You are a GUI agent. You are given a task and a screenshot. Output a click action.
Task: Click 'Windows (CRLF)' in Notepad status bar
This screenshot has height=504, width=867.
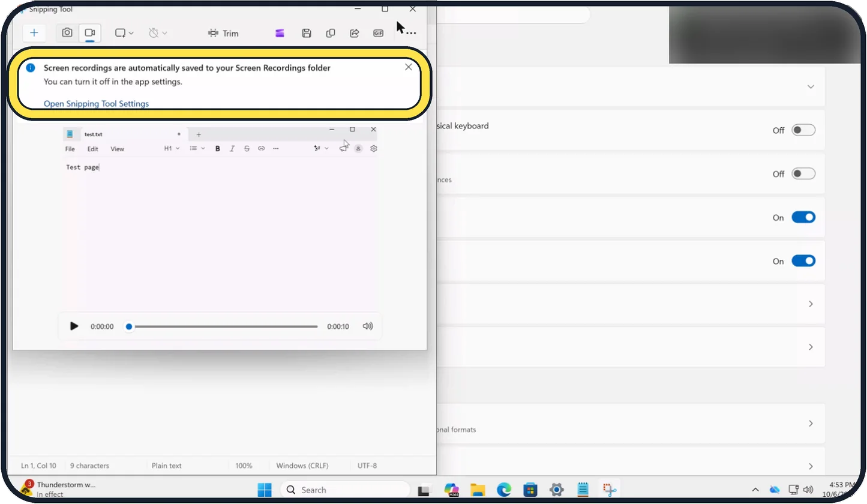302,466
